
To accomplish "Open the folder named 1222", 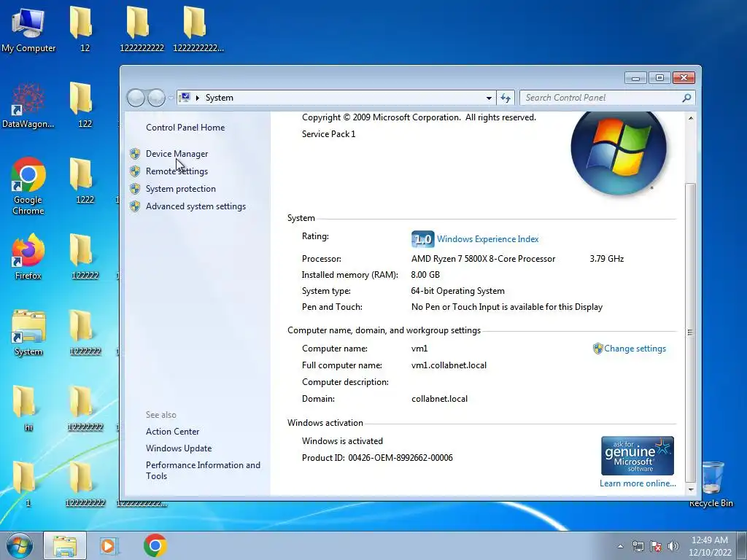I will pos(85,181).
